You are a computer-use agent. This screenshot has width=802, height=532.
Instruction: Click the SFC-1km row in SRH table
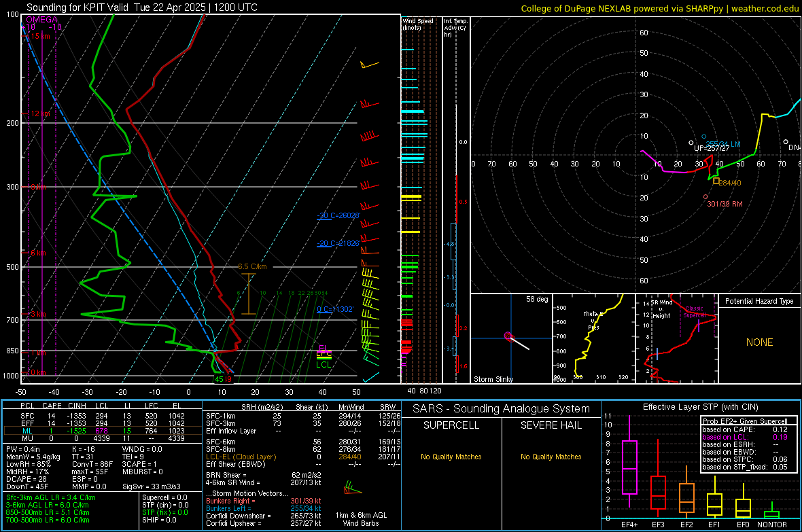point(303,416)
